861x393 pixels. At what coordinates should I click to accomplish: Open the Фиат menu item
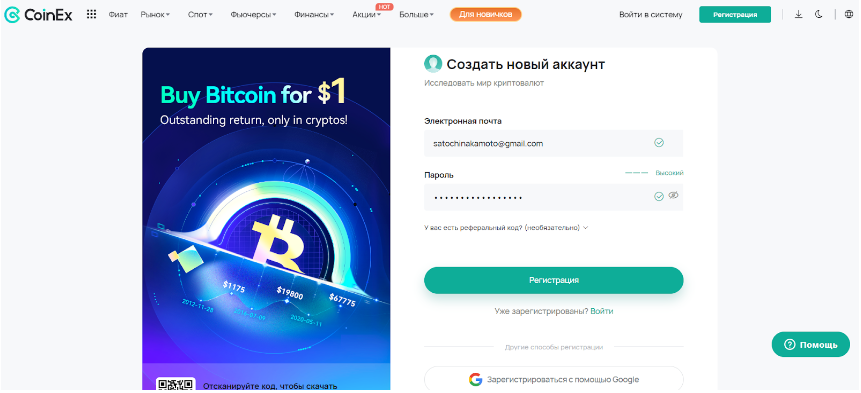tap(118, 15)
